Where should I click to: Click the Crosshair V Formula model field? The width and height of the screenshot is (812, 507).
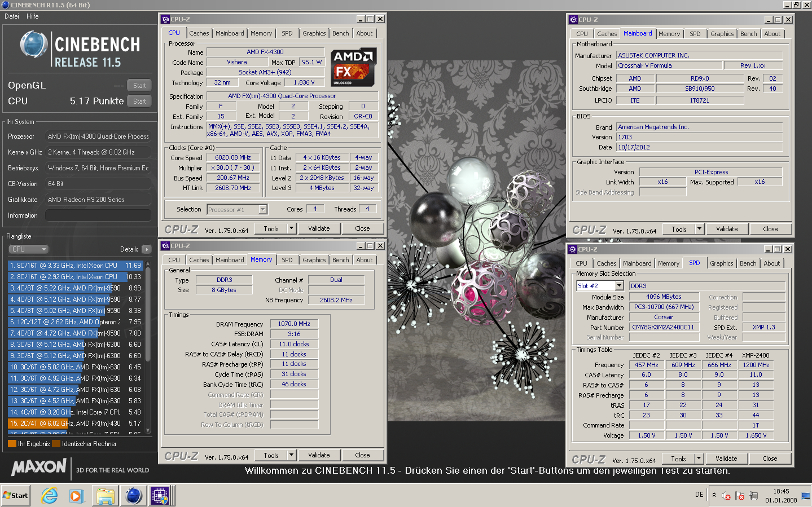669,65
